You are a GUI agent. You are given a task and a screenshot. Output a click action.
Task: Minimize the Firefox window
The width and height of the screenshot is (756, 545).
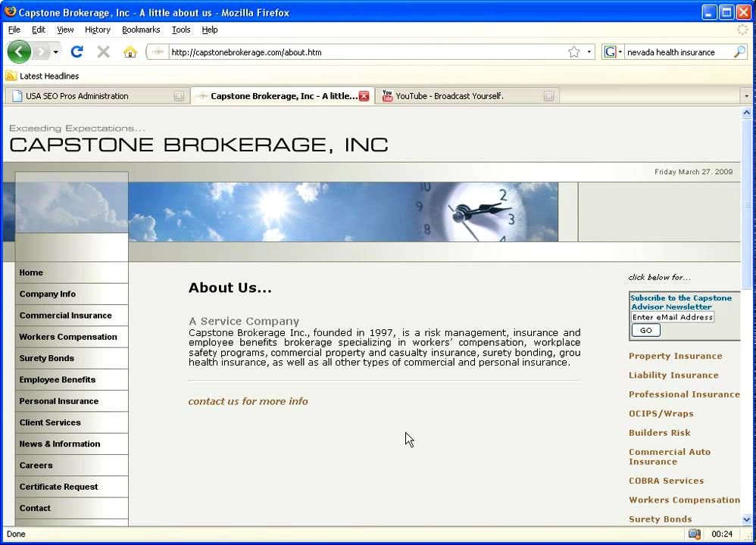click(709, 12)
